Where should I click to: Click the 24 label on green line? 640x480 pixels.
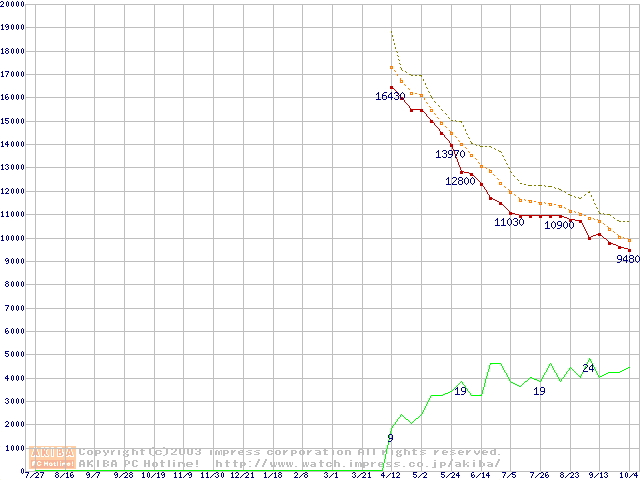[588, 369]
